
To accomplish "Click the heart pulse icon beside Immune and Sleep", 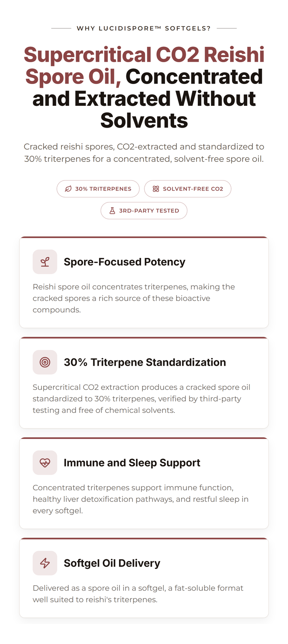I will point(45,463).
